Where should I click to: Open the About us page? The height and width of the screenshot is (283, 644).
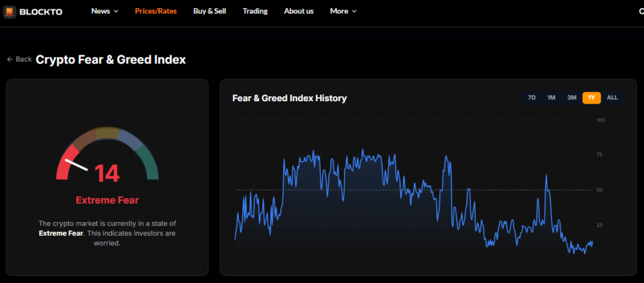(x=299, y=11)
